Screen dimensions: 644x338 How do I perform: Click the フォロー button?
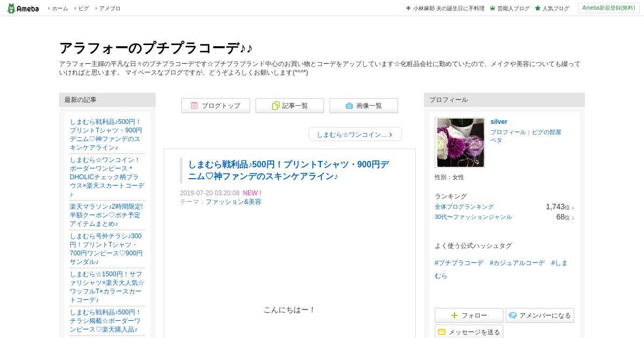(x=469, y=315)
